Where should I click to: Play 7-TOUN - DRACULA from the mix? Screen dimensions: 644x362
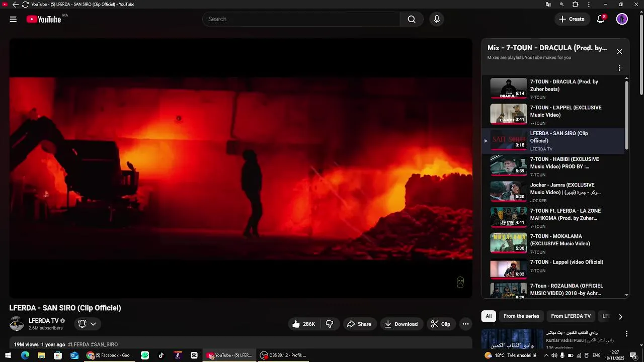coord(552,89)
